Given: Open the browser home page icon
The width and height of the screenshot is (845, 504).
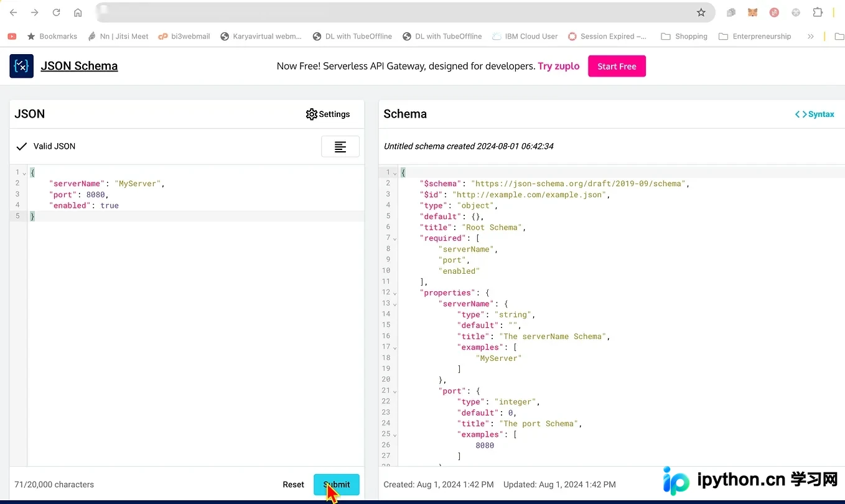Looking at the screenshot, I should [78, 12].
